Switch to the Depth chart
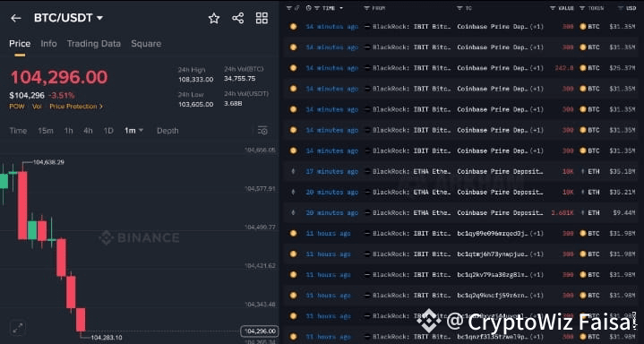 167,131
